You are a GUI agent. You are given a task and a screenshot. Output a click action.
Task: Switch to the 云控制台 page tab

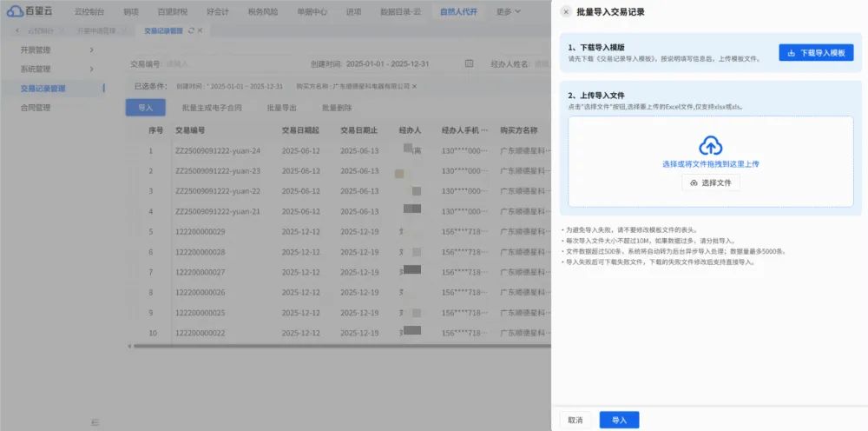click(41, 31)
